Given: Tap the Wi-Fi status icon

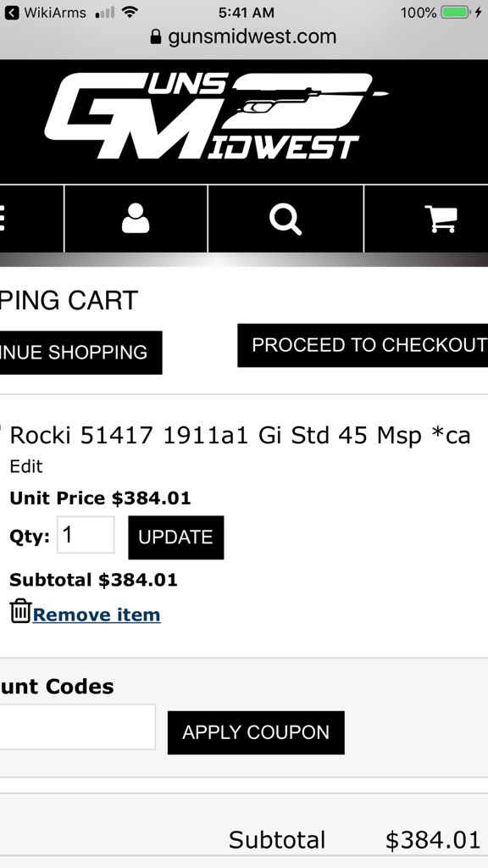Looking at the screenshot, I should (130, 12).
